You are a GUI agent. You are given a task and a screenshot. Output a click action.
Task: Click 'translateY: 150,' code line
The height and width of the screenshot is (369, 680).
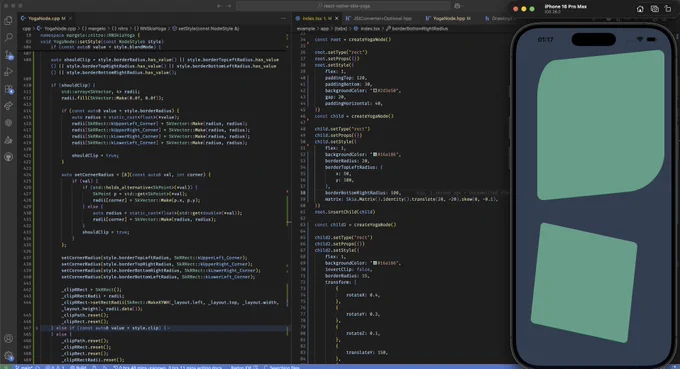[367, 353]
